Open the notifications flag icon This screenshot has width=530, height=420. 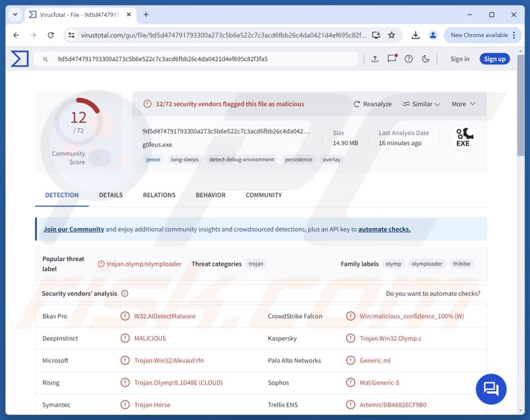pyautogui.click(x=392, y=59)
